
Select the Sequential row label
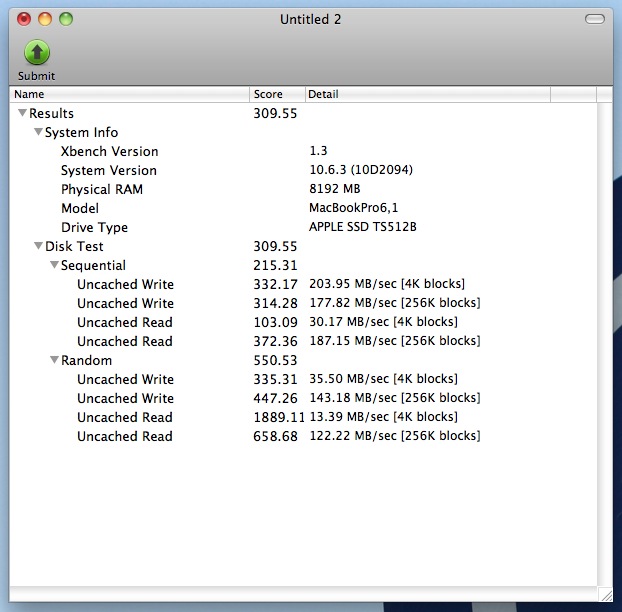click(93, 265)
